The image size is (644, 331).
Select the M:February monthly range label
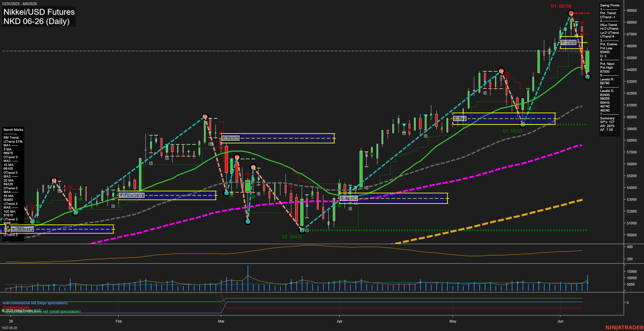(x=132, y=195)
